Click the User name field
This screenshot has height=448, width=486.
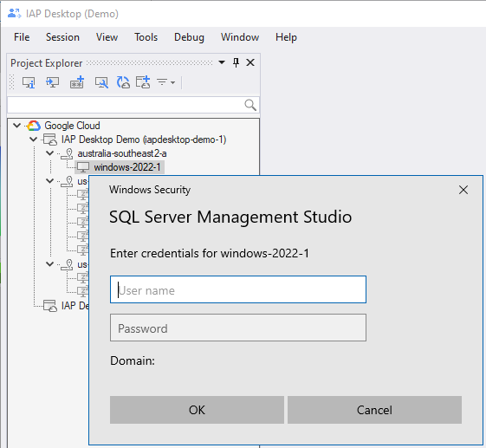click(238, 289)
